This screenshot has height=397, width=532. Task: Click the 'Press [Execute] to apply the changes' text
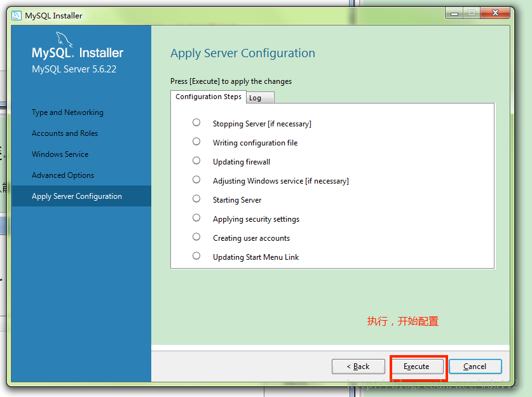point(231,81)
